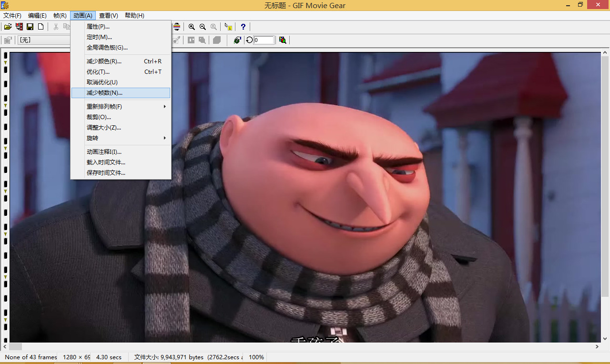The height and width of the screenshot is (364, 610).
Task: Click the Save floppy disk icon
Action: pyautogui.click(x=30, y=27)
